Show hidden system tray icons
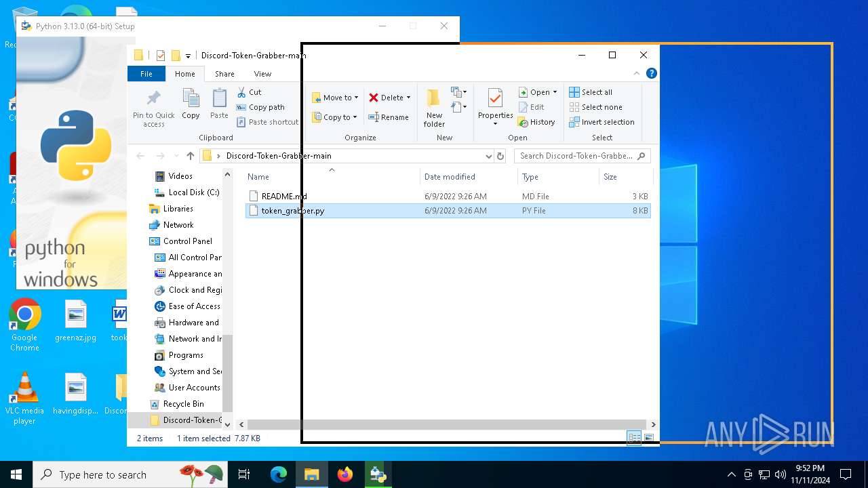The image size is (868, 488). point(731,474)
